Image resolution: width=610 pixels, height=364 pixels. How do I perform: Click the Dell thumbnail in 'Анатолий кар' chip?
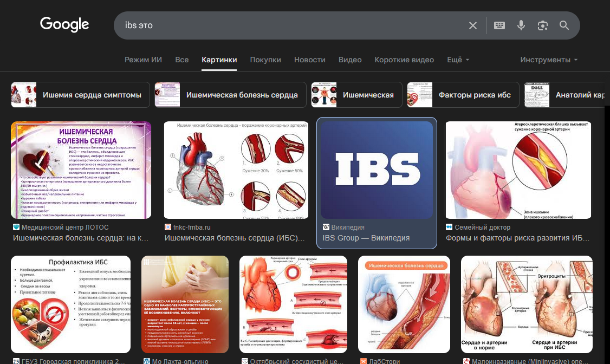point(537,95)
